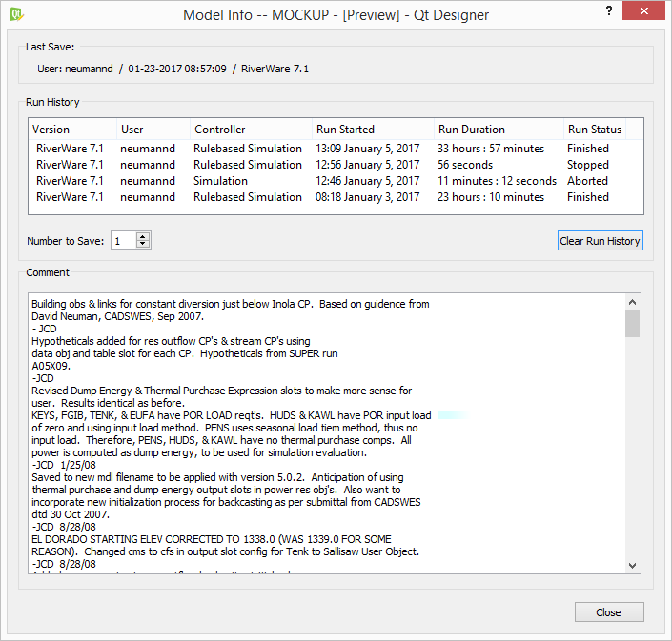
Task: Click the scroll down arrow in Comment box
Action: [x=632, y=565]
